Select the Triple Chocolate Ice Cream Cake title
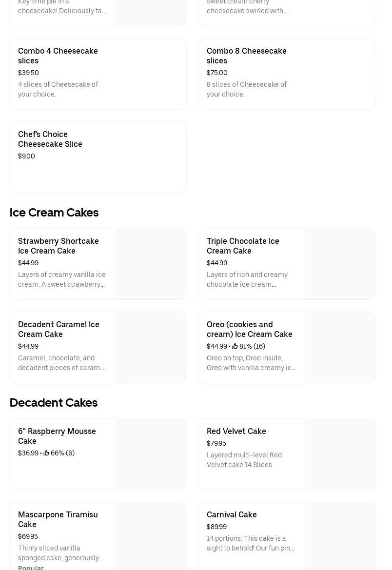This screenshot has height=570, width=392. pyautogui.click(x=243, y=246)
